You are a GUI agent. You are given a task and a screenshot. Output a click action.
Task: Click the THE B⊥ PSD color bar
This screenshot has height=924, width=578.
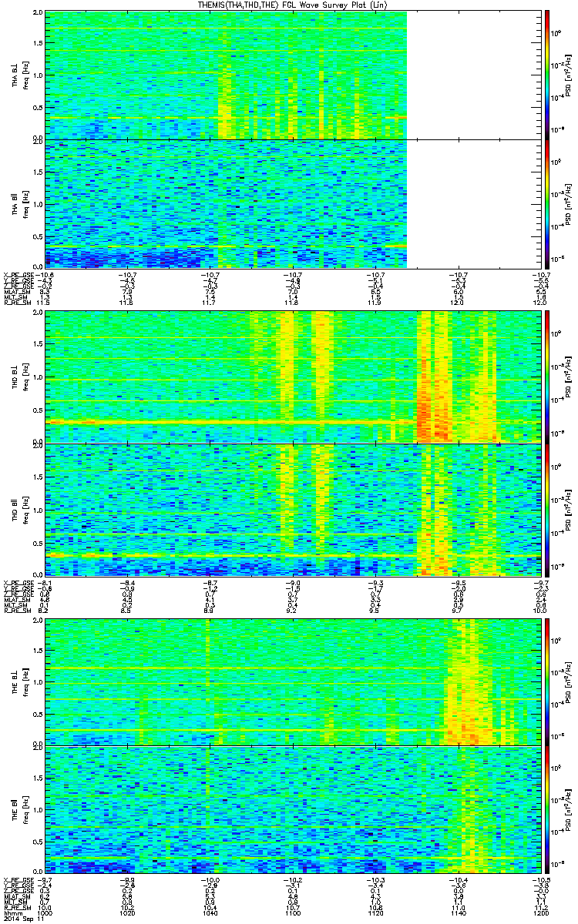click(547, 681)
